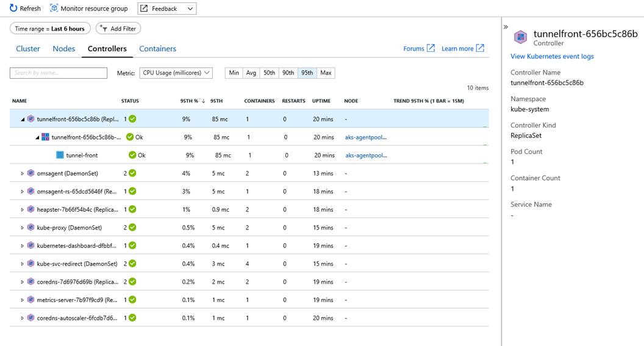Click the metrics-server controller icon

coord(31,300)
